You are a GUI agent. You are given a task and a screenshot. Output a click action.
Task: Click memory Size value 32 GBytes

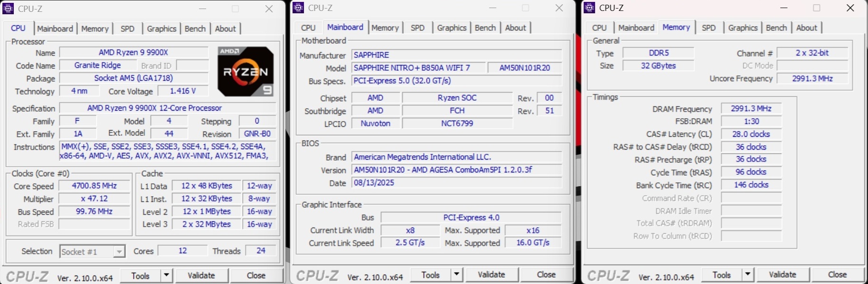coord(659,66)
